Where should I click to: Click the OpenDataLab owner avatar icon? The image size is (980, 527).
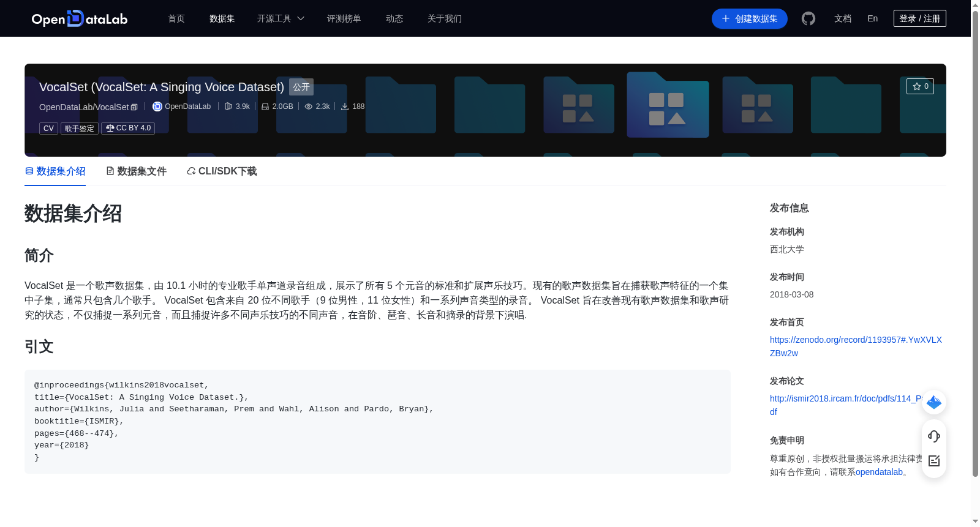pyautogui.click(x=157, y=107)
